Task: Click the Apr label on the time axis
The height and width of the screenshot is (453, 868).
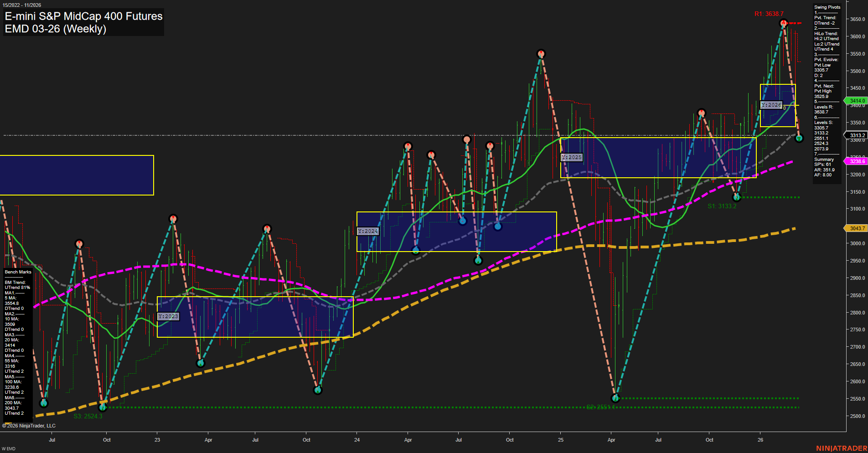Action: click(208, 440)
